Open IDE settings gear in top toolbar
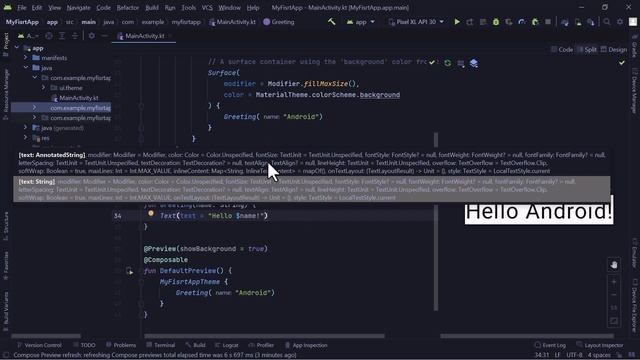Image resolution: width=640 pixels, height=360 pixels. (620, 22)
